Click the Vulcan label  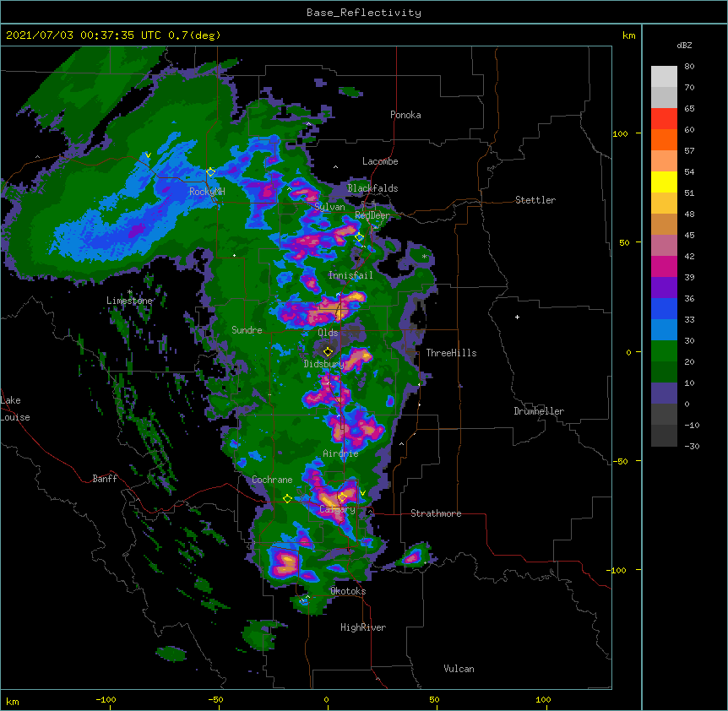[x=459, y=669]
